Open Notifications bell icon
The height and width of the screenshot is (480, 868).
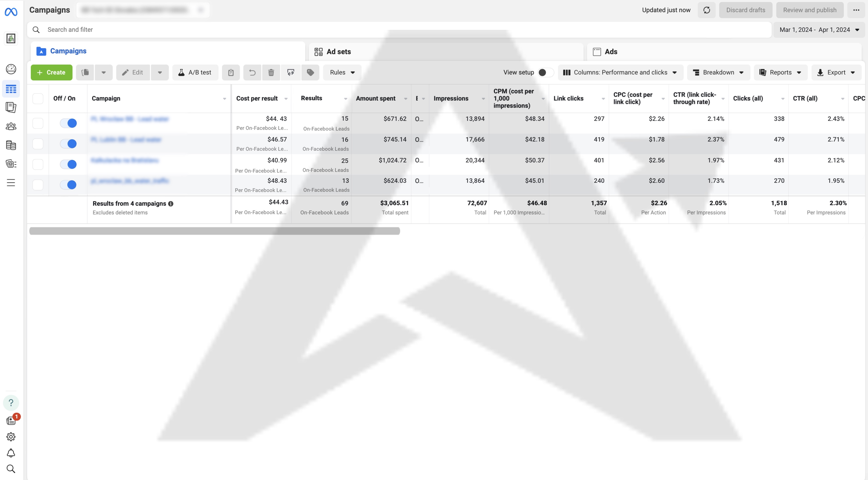[x=11, y=453]
